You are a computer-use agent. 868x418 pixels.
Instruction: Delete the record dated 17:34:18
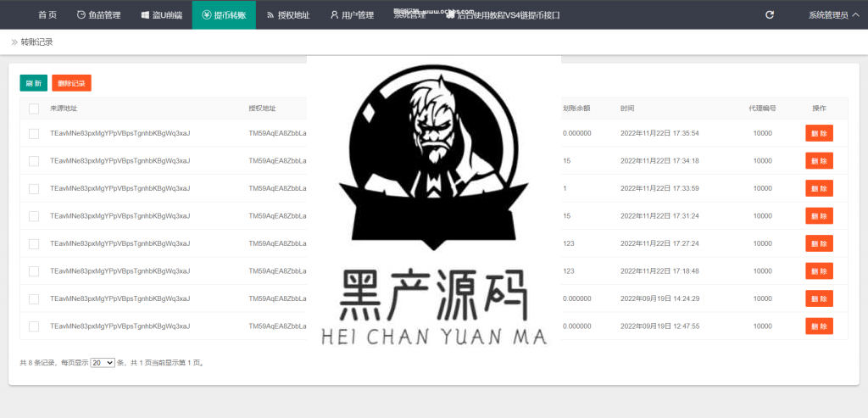(x=819, y=161)
